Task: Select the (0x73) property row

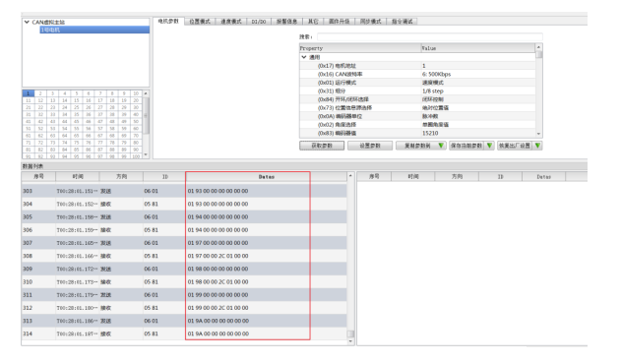Action: pos(417,108)
